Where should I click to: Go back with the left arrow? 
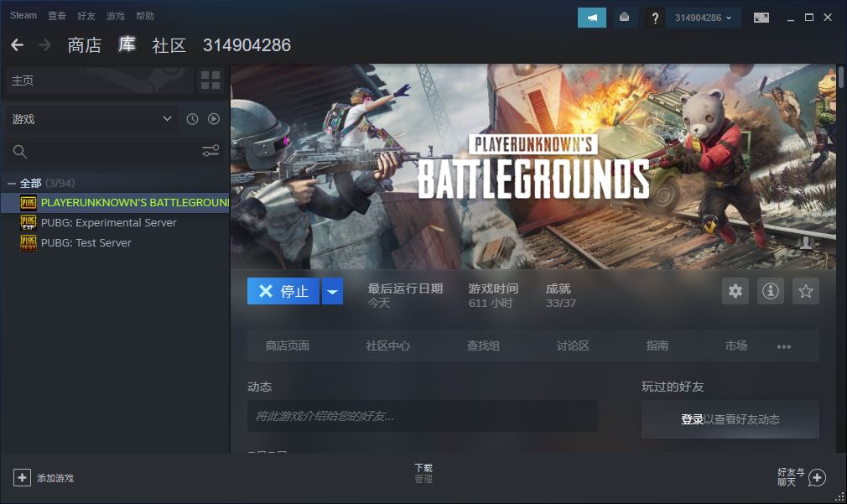(x=18, y=45)
